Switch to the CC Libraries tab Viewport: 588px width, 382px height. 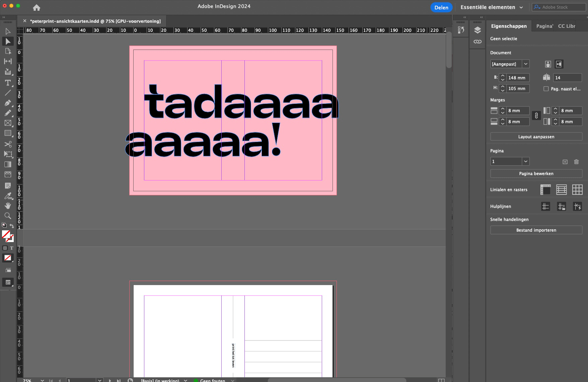[566, 26]
